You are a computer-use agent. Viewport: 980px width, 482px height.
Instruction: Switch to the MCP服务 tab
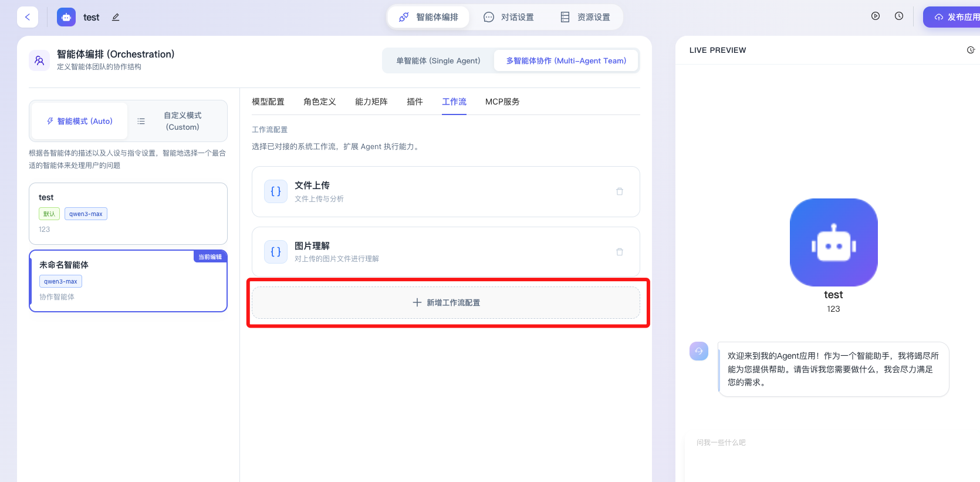pyautogui.click(x=502, y=102)
